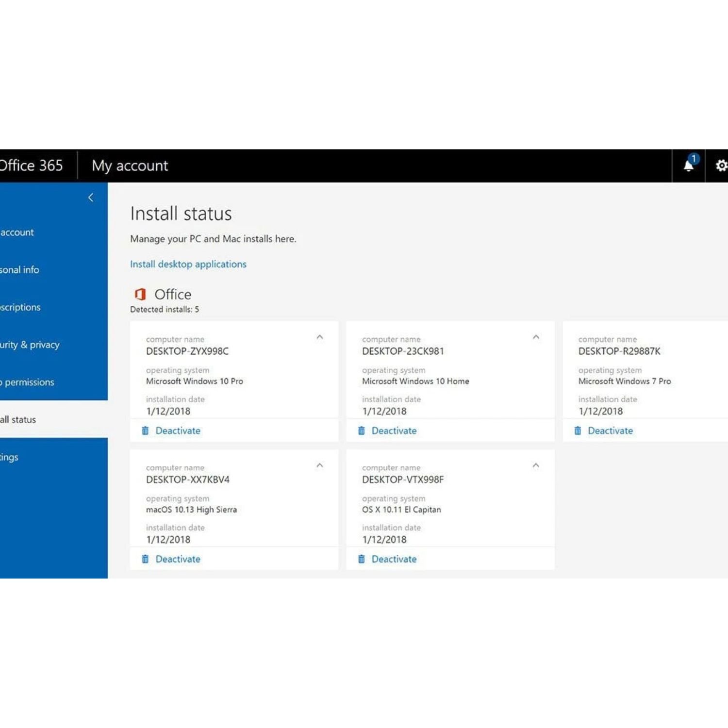Click trash icon beside Deactivate on DESKTOP-ZYX998C
The image size is (728, 728).
145,430
